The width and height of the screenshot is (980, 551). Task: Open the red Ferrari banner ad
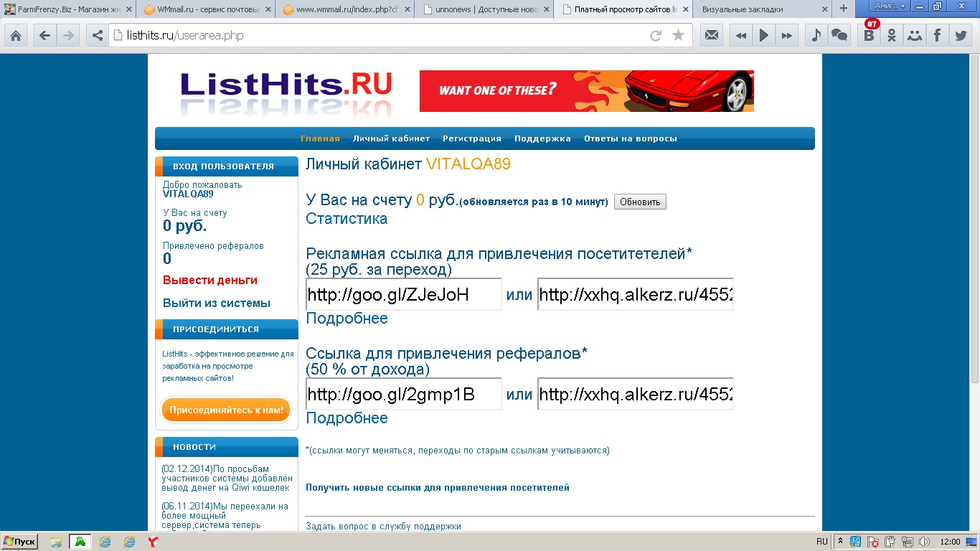pos(586,91)
